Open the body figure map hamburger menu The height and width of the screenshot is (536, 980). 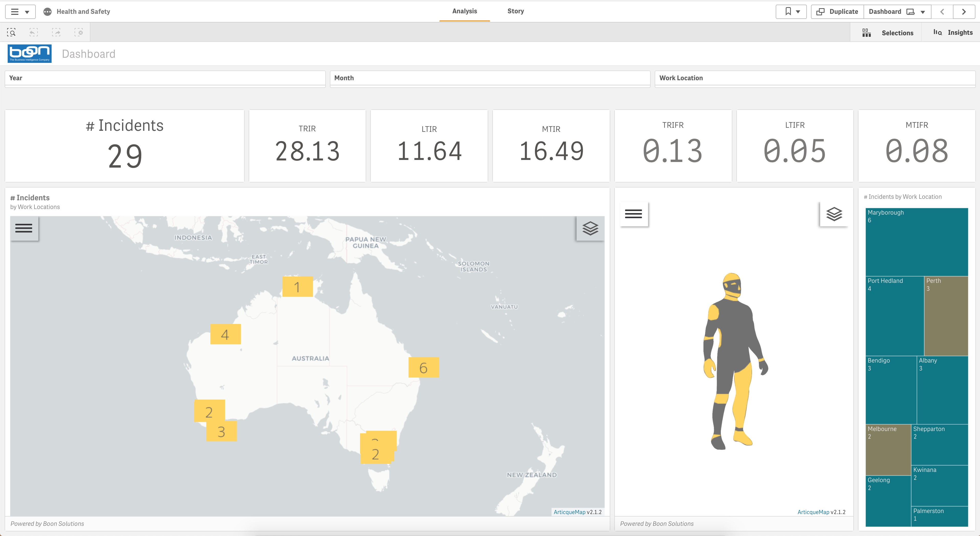tap(634, 214)
